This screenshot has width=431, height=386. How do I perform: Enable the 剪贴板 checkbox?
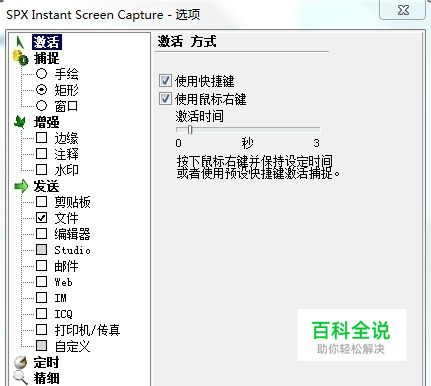click(x=41, y=201)
